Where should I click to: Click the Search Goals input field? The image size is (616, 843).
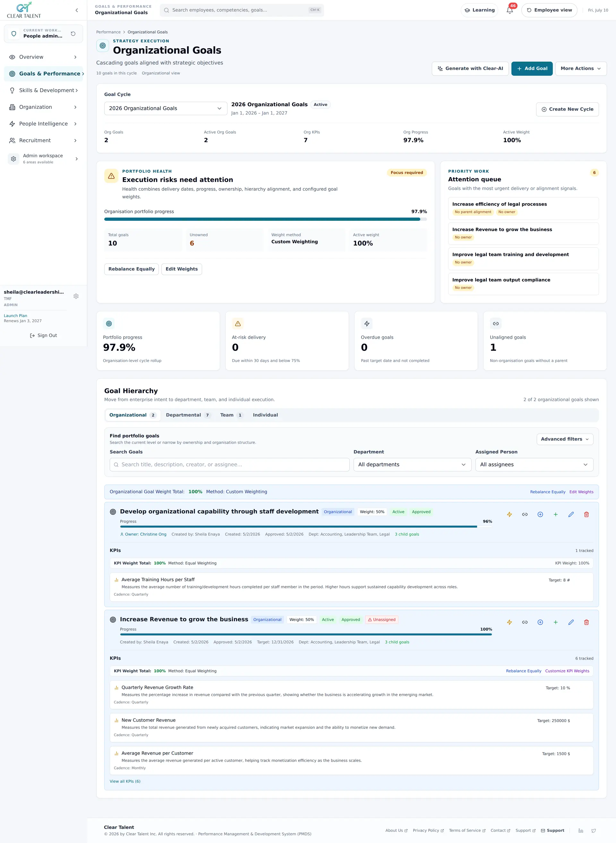click(x=229, y=464)
